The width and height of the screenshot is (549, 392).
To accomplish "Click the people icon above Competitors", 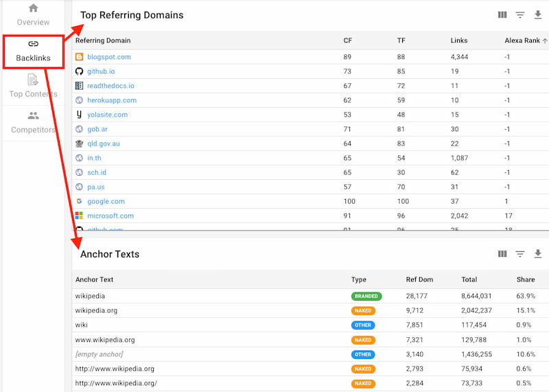I will (x=33, y=115).
